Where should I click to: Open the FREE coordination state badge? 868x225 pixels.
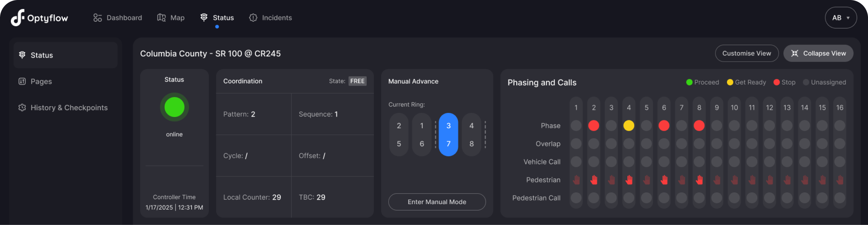click(x=357, y=81)
